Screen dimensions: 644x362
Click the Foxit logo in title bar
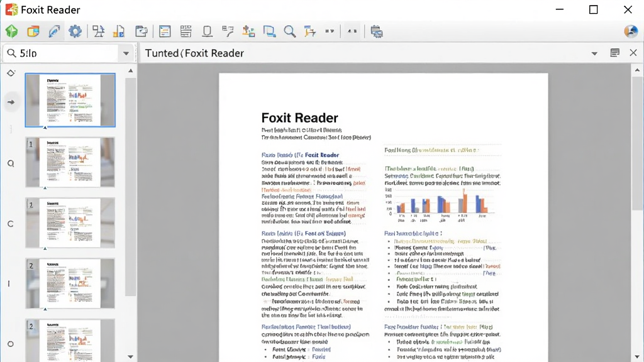11,9
